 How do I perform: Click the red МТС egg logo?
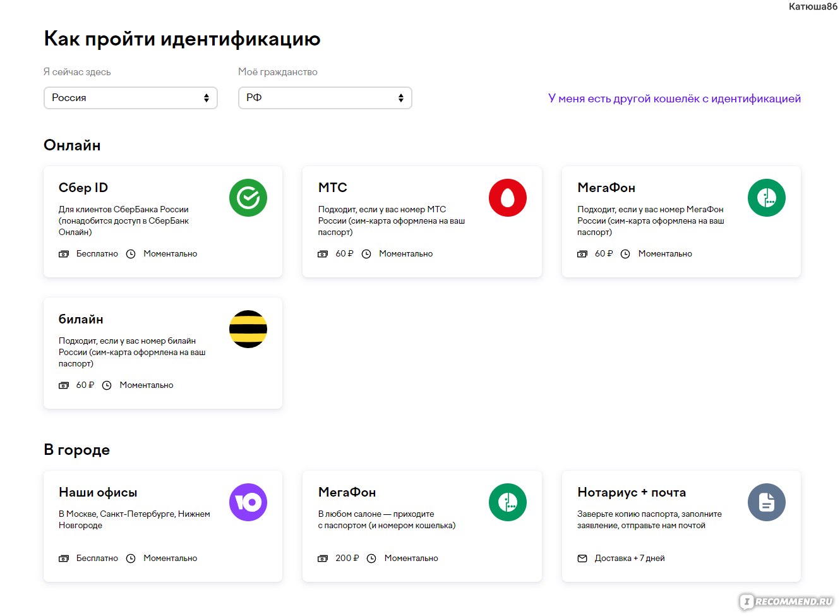[508, 198]
